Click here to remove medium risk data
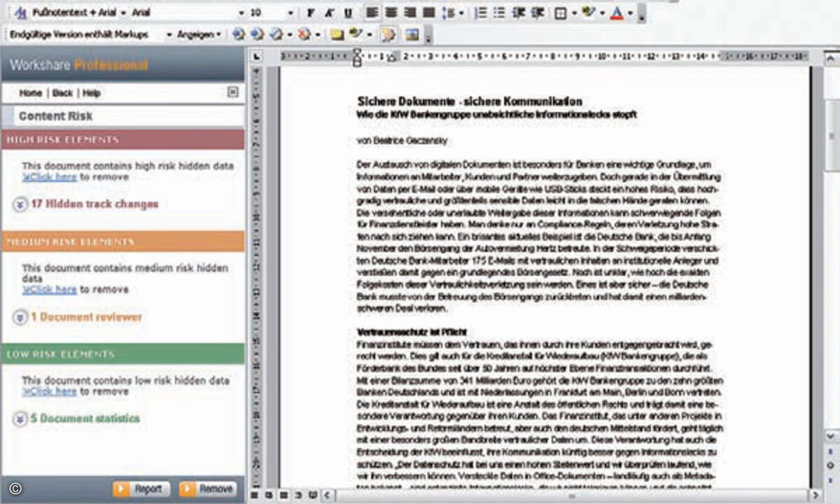This screenshot has width=840, height=504. coord(49,290)
